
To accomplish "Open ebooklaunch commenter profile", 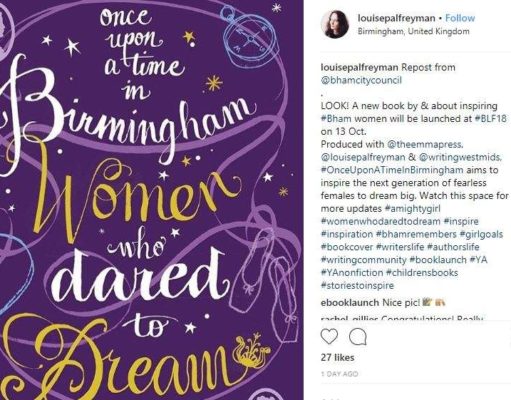I will point(350,303).
